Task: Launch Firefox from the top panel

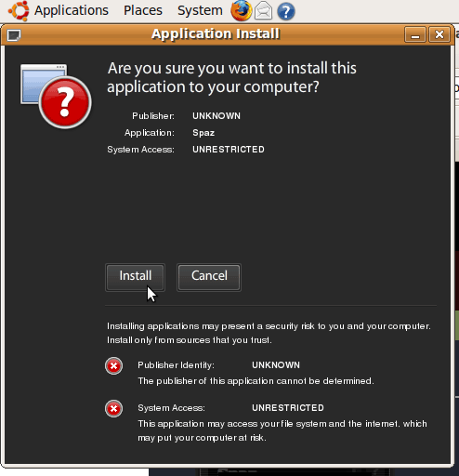Action: coord(241,11)
